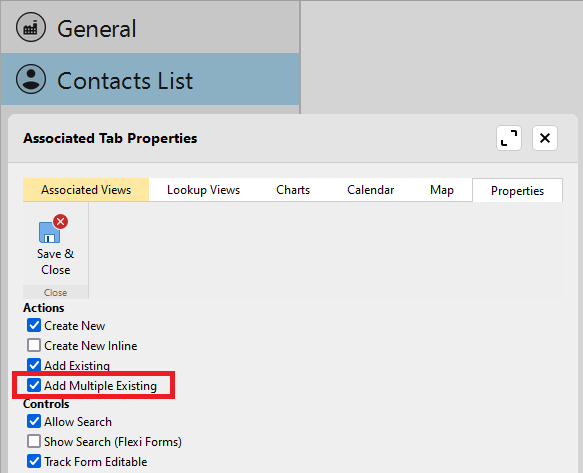Toggle the Add Existing checkbox
This screenshot has width=583, height=473.
pos(34,365)
